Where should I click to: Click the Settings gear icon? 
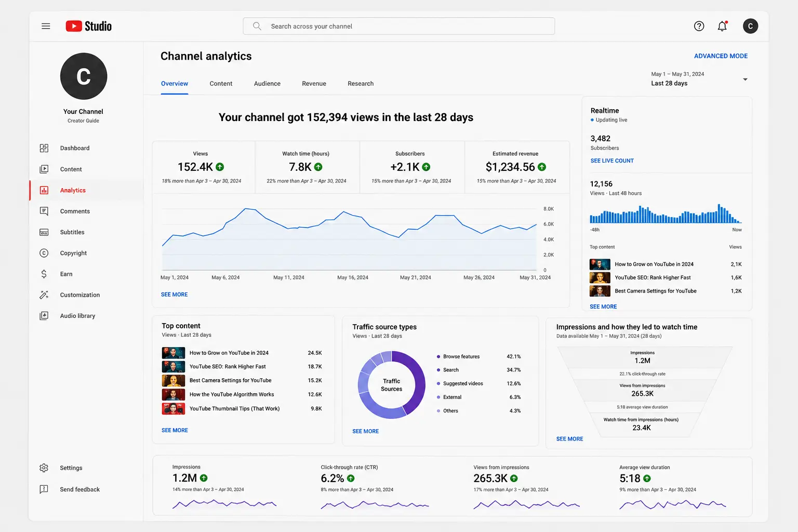44,468
